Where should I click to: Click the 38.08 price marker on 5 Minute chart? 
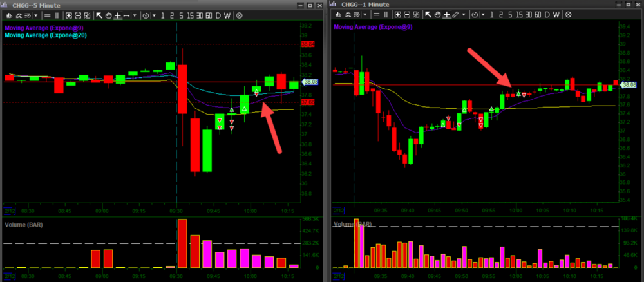click(310, 82)
